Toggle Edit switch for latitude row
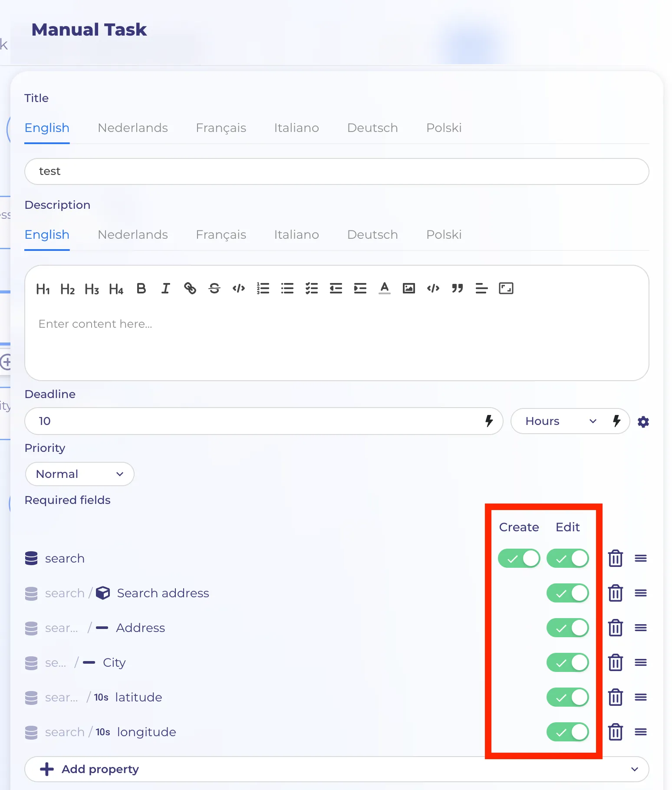672x790 pixels. (x=568, y=697)
